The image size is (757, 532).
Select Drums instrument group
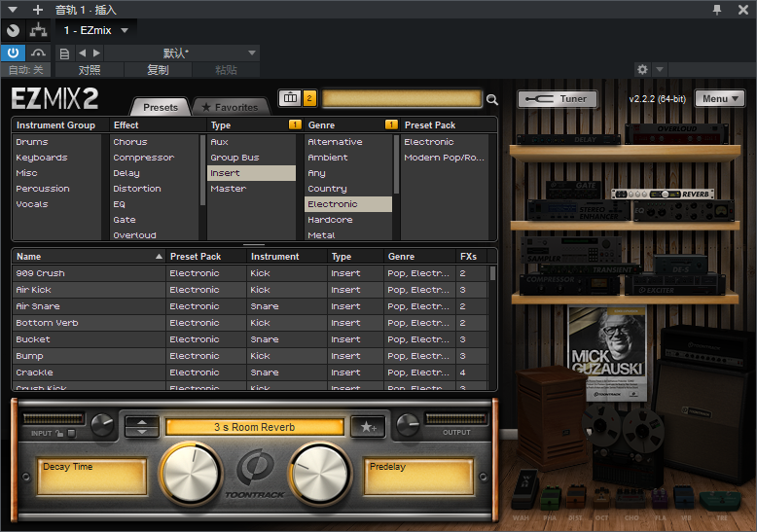tap(57, 142)
